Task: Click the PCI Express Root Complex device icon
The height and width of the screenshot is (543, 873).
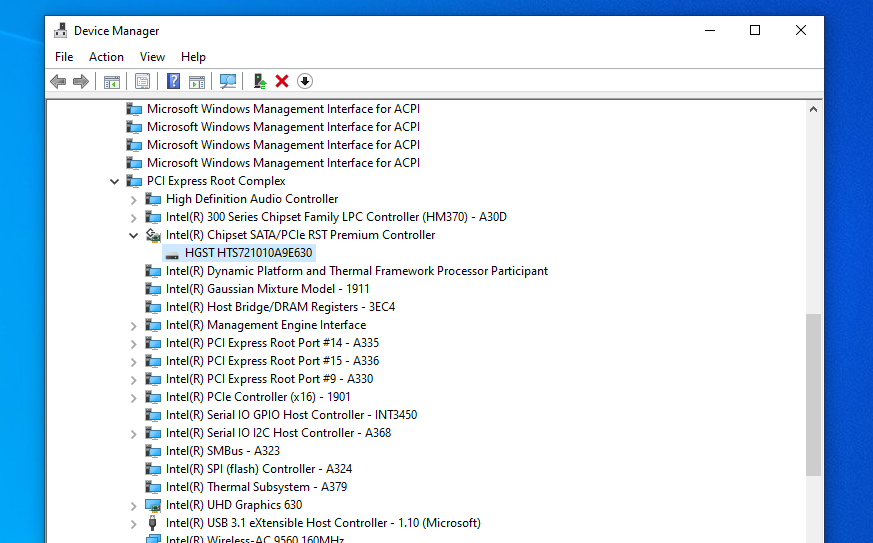Action: (x=134, y=181)
